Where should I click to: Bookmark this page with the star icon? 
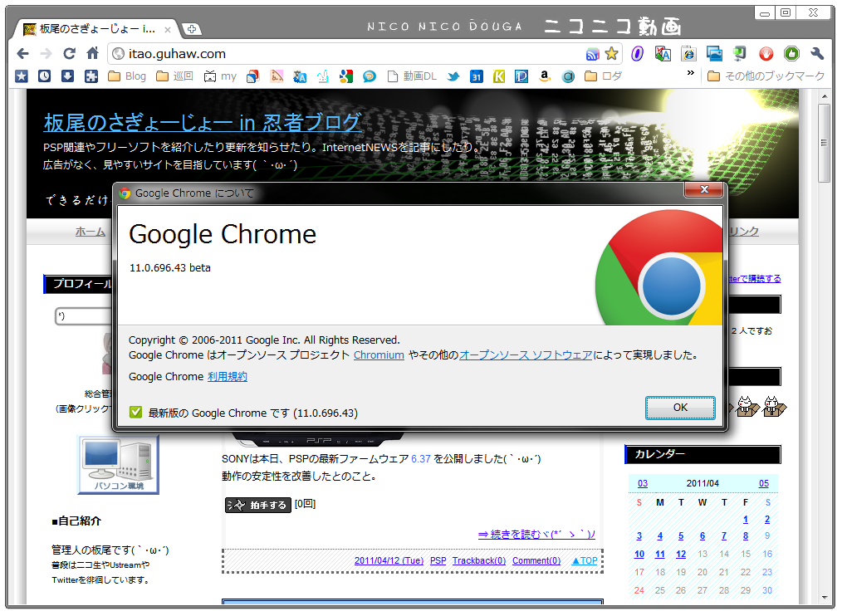click(611, 54)
